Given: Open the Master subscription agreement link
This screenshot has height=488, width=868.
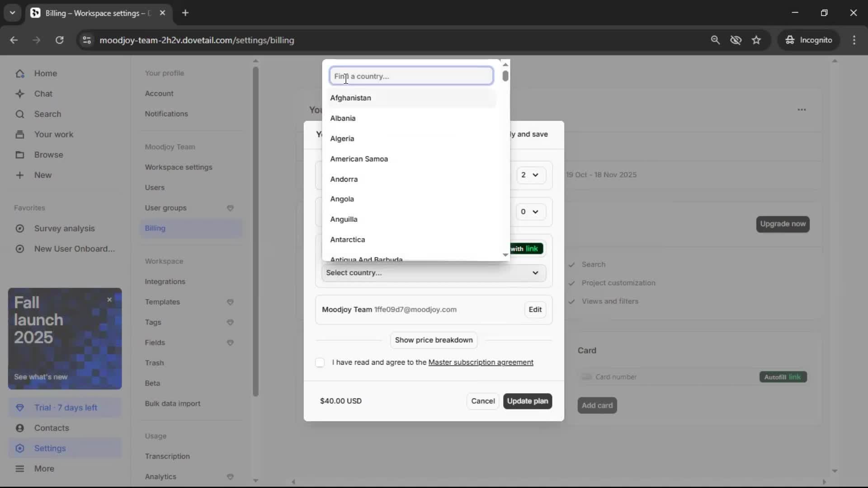Looking at the screenshot, I should 481,362.
